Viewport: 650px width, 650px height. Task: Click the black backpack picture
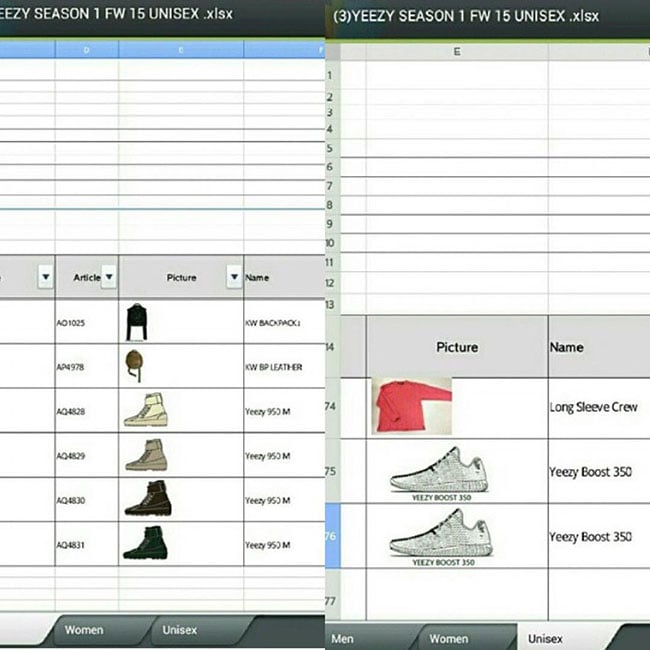[135, 322]
